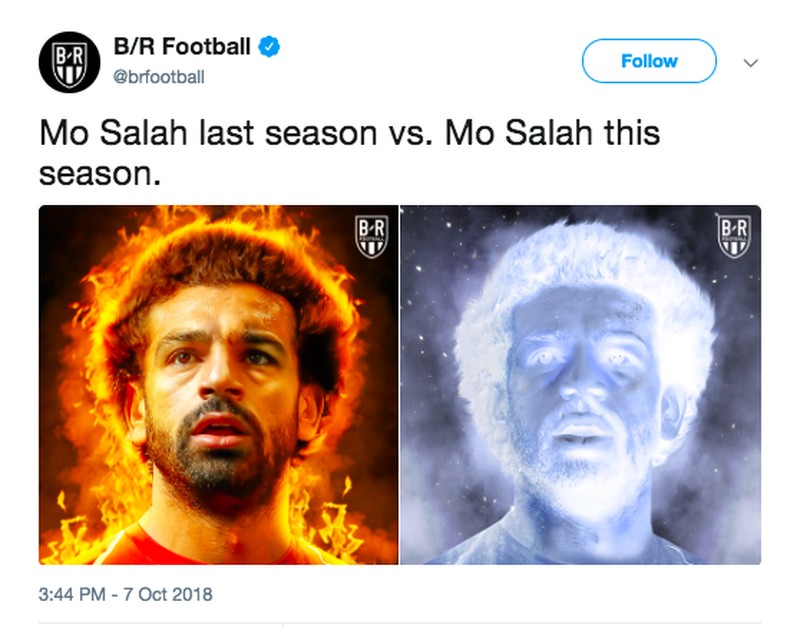Open the tweet options chevron menu
800x628 pixels.
click(x=751, y=62)
